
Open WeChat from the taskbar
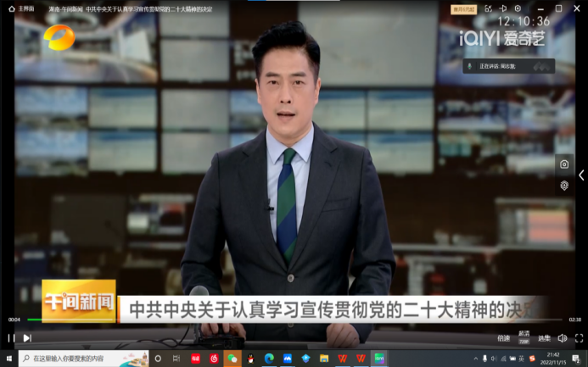[232, 359]
